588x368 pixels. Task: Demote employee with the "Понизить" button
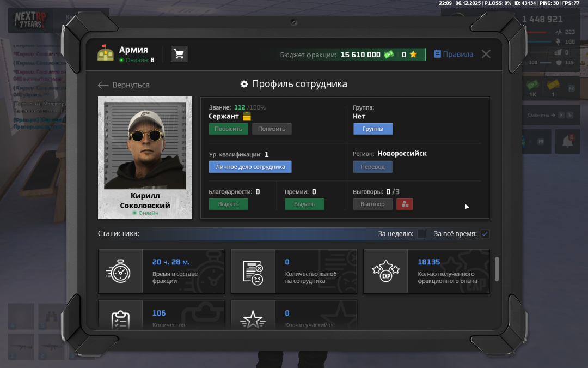point(272,129)
